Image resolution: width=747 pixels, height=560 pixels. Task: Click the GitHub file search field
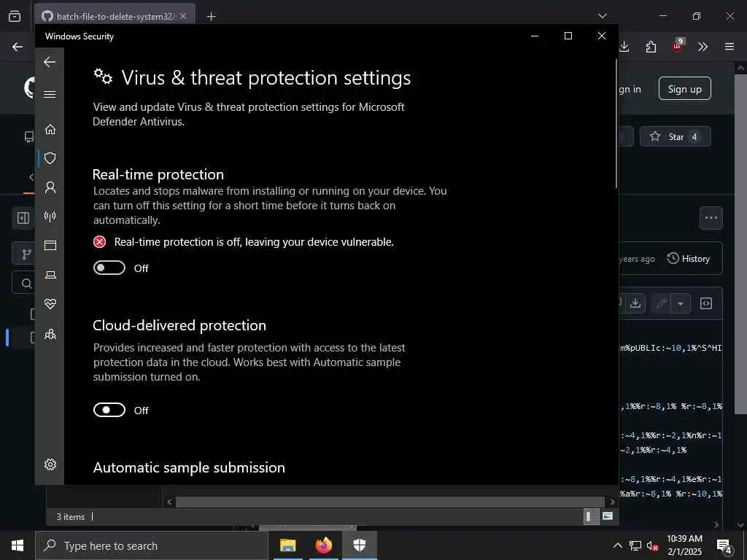(x=24, y=284)
